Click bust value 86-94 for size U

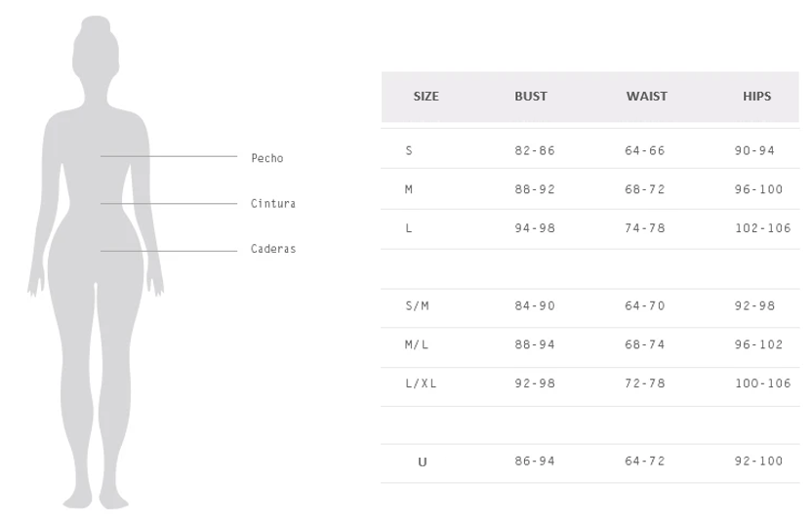535,462
